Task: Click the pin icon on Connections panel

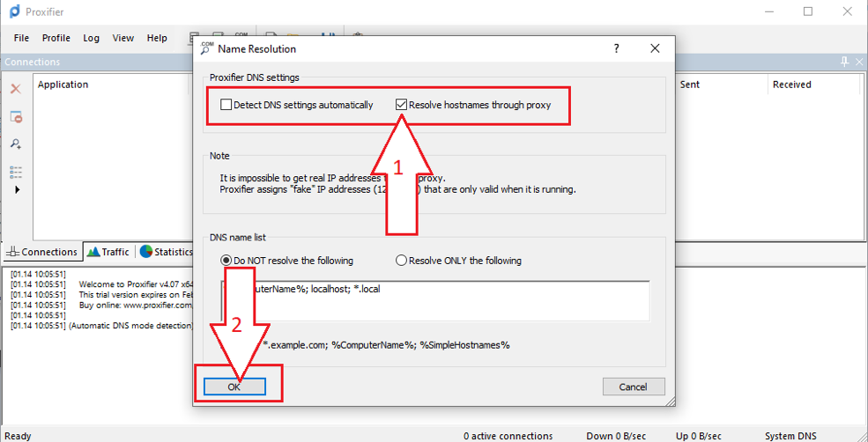Action: [x=845, y=62]
